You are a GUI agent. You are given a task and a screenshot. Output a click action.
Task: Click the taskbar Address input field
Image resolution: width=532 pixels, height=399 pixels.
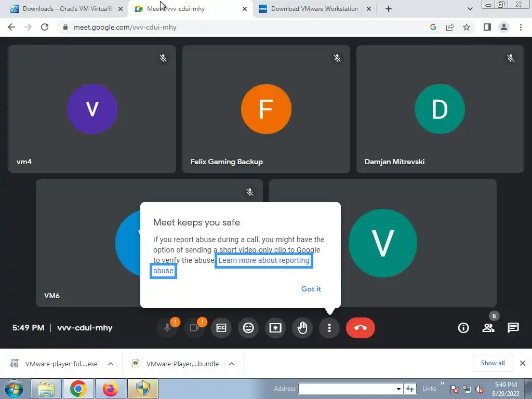click(347, 389)
